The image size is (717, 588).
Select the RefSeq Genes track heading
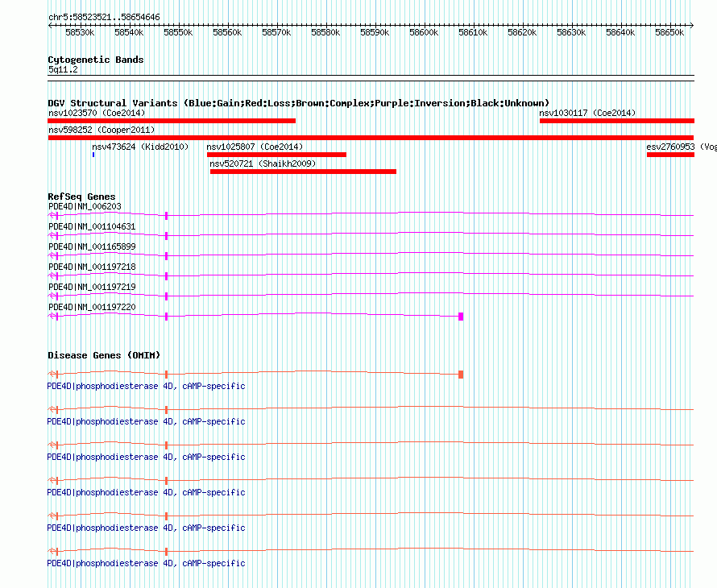[81, 197]
